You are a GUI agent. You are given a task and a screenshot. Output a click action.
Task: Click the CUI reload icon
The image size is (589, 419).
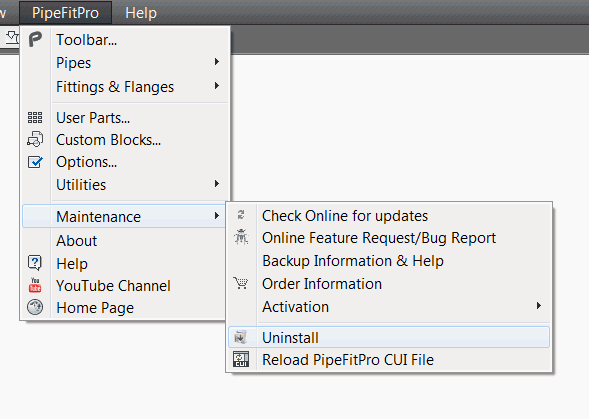241,359
